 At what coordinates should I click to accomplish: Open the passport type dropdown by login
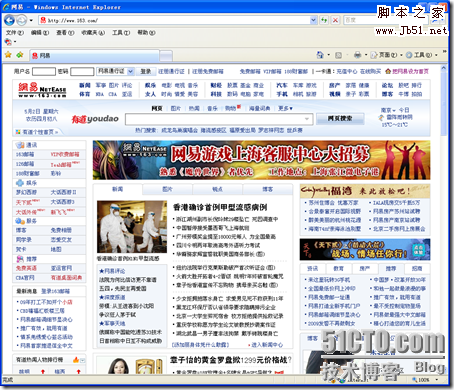pyautogui.click(x=130, y=71)
